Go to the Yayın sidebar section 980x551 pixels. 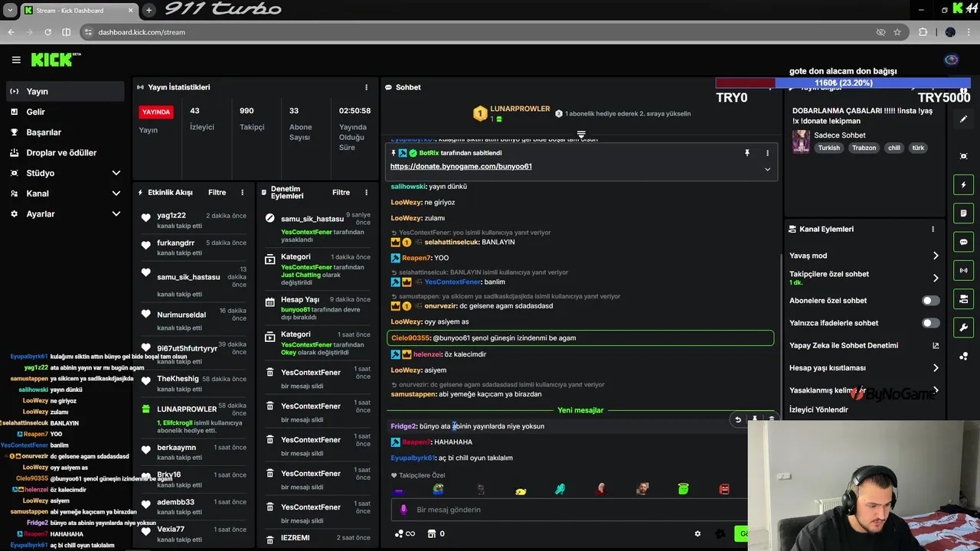[x=64, y=91]
